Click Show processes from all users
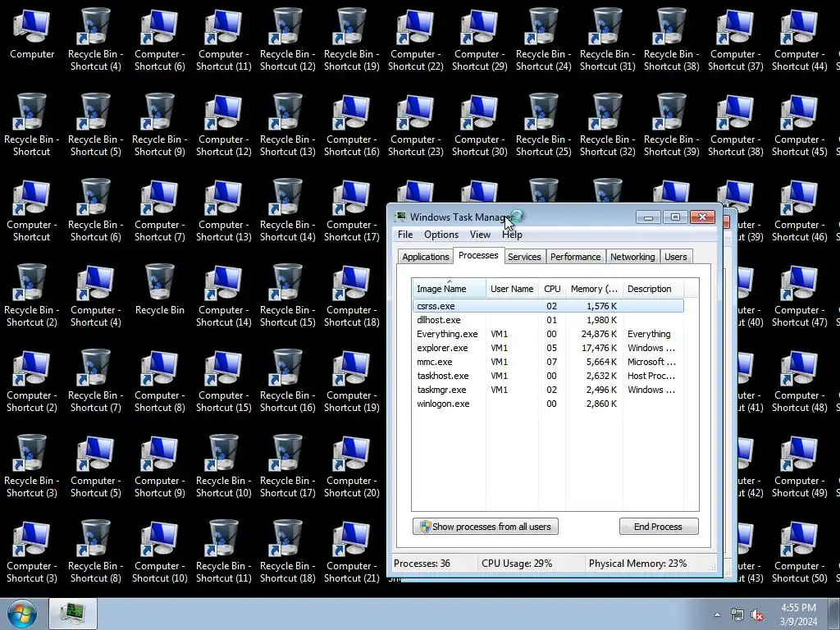 (486, 527)
